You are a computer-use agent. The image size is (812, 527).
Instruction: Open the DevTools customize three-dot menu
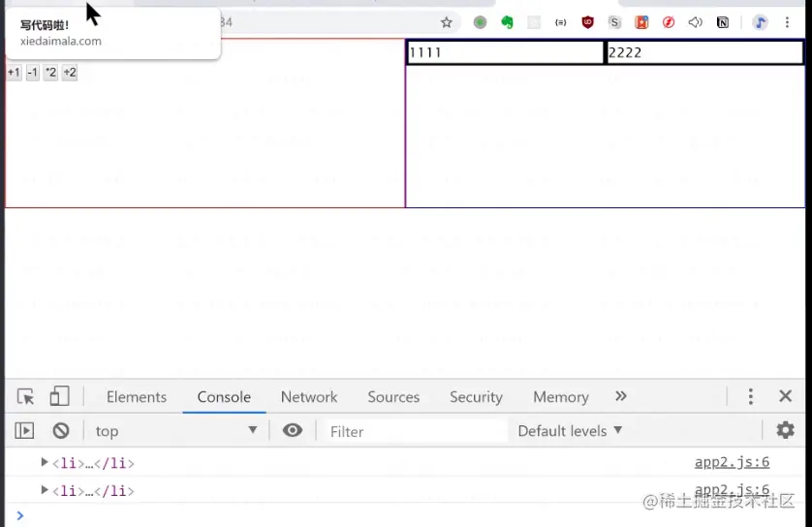coord(750,396)
